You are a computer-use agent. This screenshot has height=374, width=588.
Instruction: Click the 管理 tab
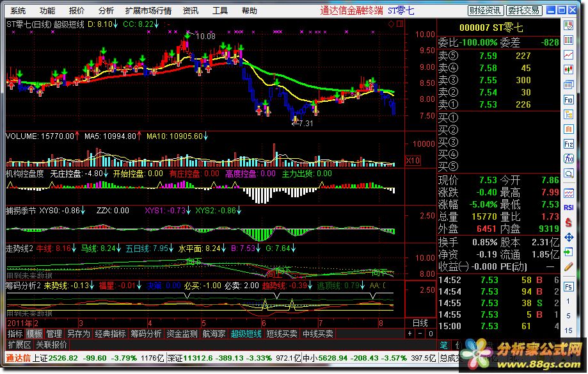click(x=54, y=334)
